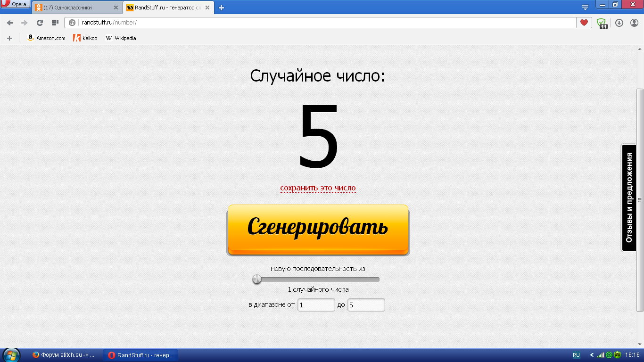Add page to bookmarks with heart icon
Image resolution: width=644 pixels, height=362 pixels.
point(584,23)
